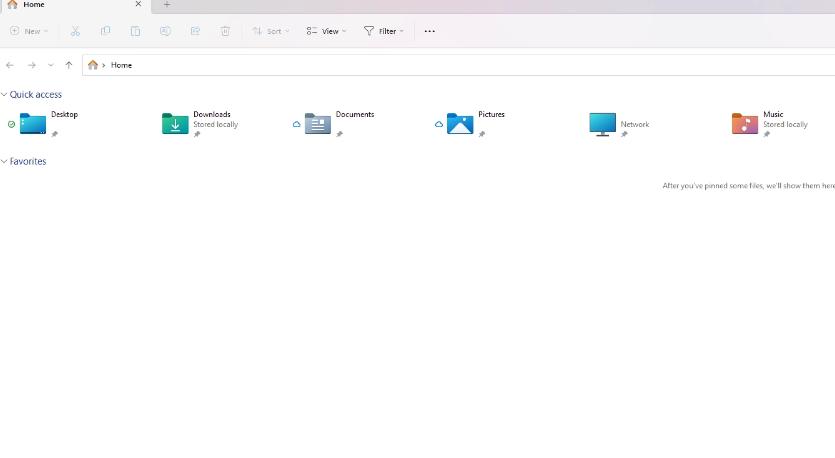Image resolution: width=835 pixels, height=458 pixels.
Task: Select the Desktop folder icon
Action: coord(33,124)
